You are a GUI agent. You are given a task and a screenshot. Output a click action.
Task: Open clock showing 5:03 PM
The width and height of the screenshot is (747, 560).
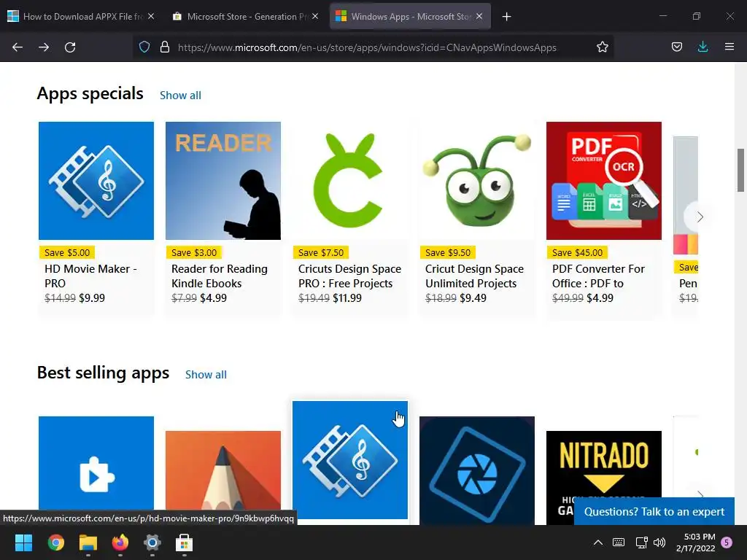[695, 542]
